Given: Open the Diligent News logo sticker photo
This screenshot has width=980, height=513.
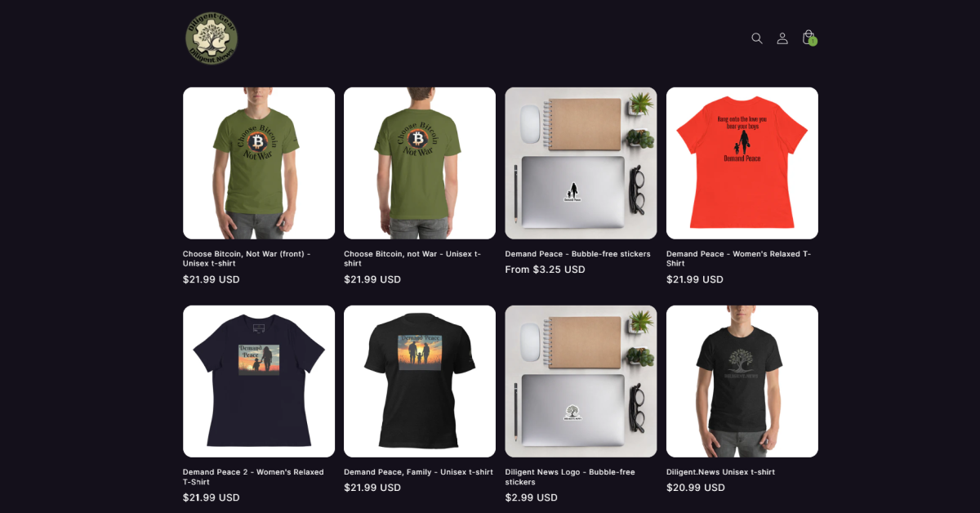Looking at the screenshot, I should tap(581, 381).
